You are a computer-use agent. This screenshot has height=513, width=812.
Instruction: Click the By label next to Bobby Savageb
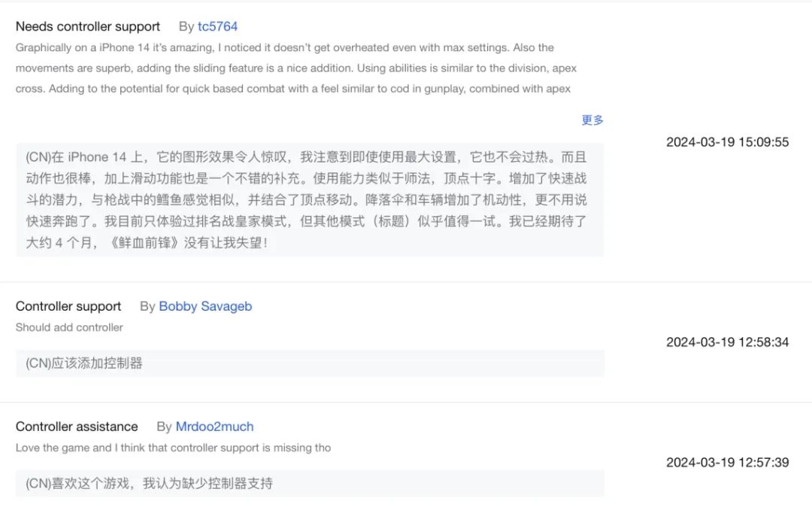148,306
